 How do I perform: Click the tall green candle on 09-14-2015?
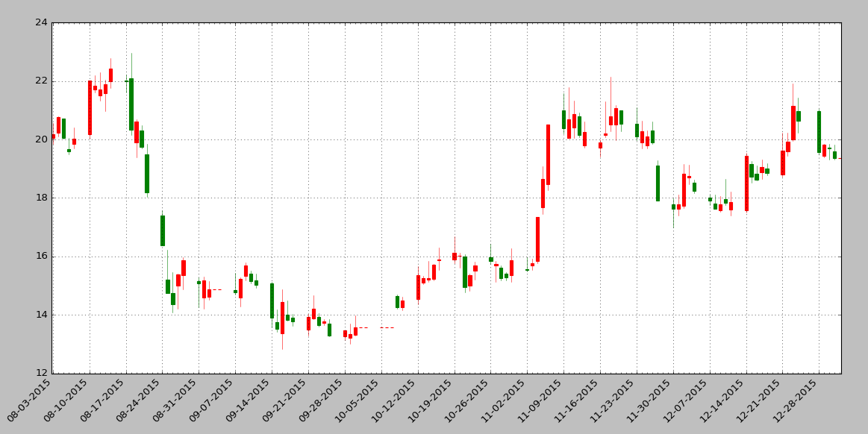tap(272, 301)
